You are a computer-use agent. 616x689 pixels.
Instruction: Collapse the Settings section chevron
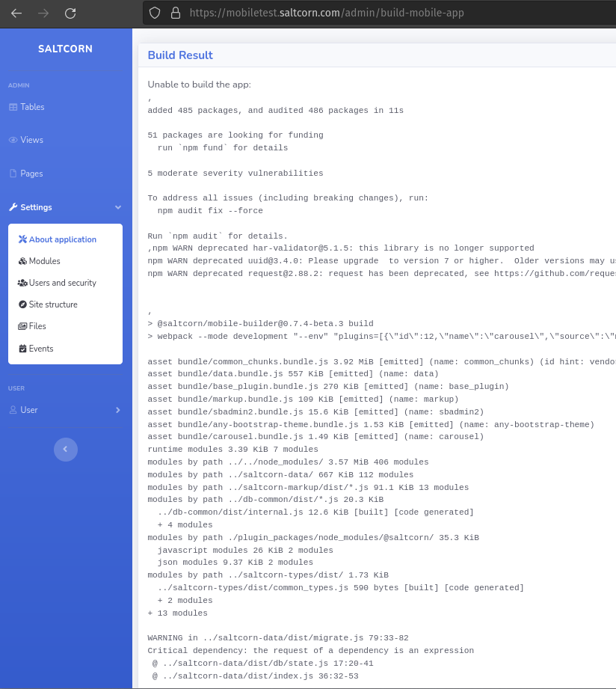point(118,207)
